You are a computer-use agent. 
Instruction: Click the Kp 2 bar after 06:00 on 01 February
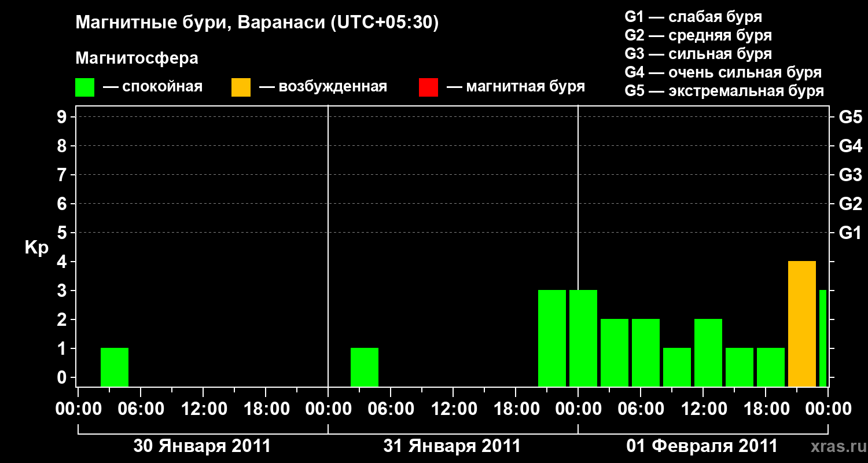coord(646,352)
